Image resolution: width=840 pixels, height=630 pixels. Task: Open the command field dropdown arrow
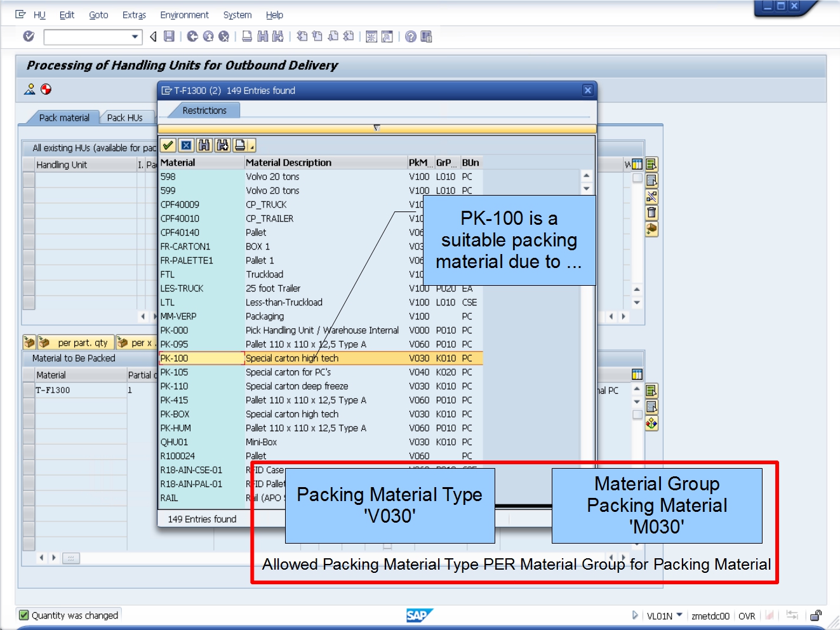click(x=135, y=37)
